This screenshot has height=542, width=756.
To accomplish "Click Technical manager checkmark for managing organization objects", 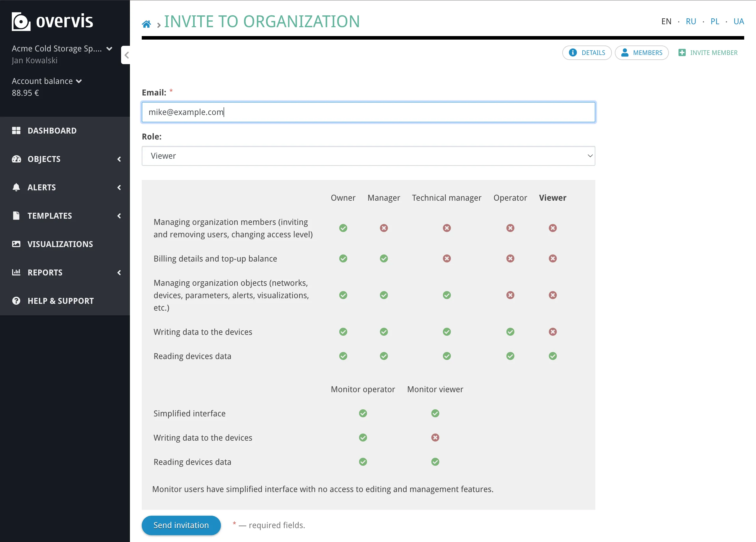I will coord(447,295).
